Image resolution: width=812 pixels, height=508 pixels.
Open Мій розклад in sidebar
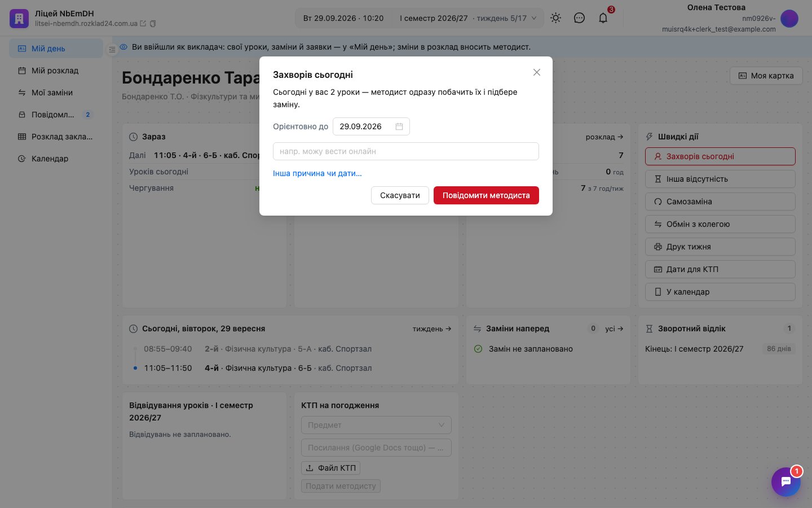coord(56,71)
